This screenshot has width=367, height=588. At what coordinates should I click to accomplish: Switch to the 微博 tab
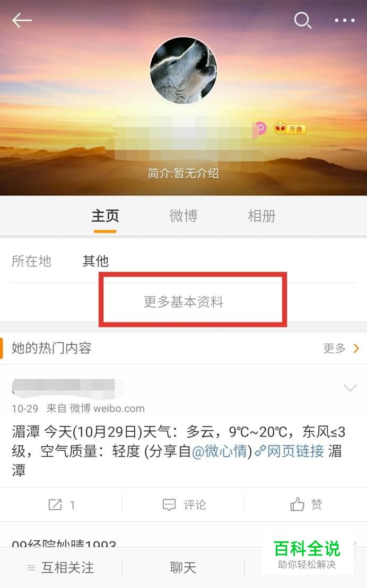click(183, 216)
